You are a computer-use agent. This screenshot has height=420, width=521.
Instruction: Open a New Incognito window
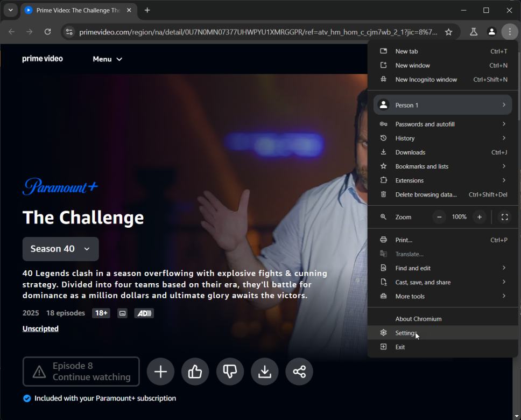(442, 80)
